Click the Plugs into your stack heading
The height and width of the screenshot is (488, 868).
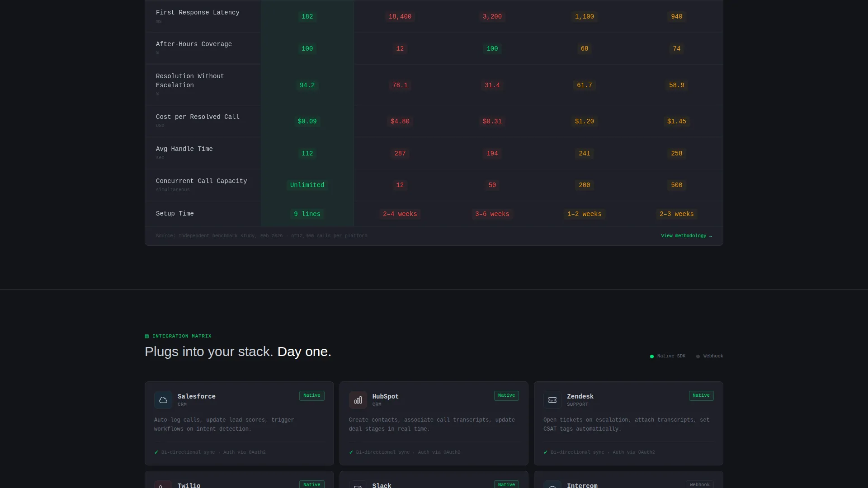pos(238,352)
